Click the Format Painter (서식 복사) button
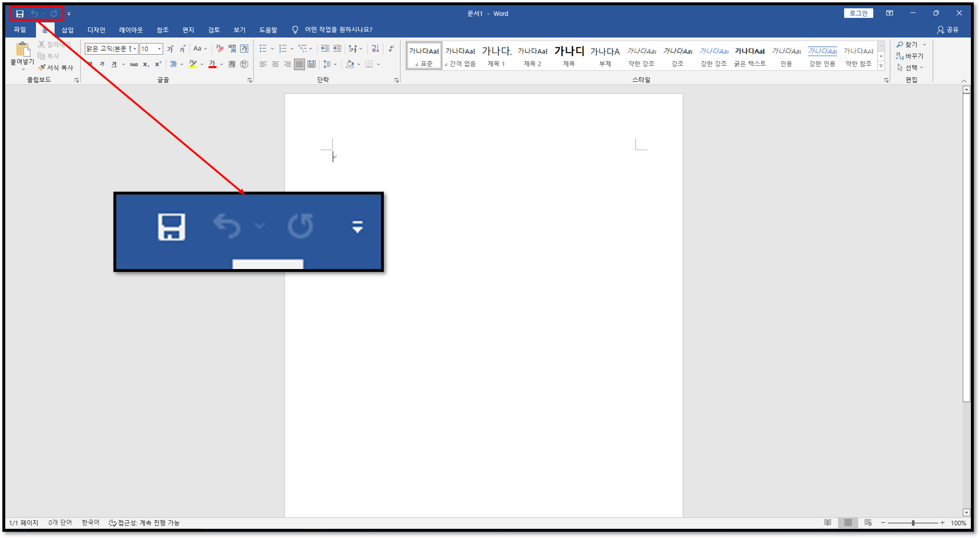The image size is (980, 538). point(56,68)
